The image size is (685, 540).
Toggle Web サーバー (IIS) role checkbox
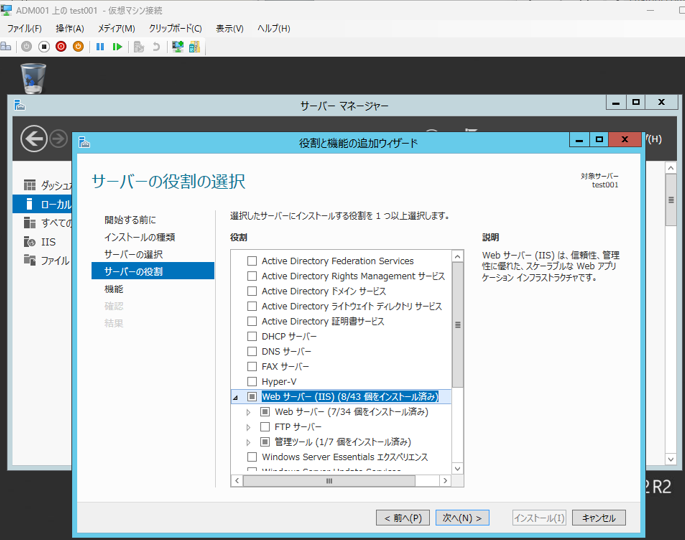(252, 396)
